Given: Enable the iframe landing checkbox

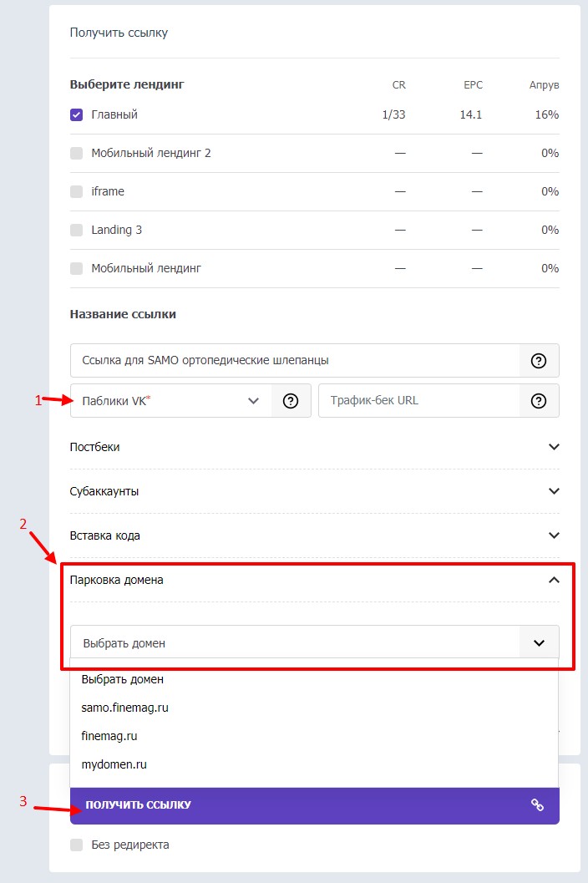Looking at the screenshot, I should pos(77,191).
